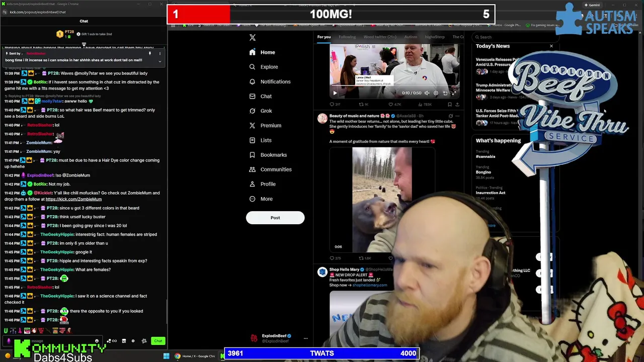Viewport: 644px width, 362px height.
Task: Select the green U emote
Action: click(x=6, y=330)
